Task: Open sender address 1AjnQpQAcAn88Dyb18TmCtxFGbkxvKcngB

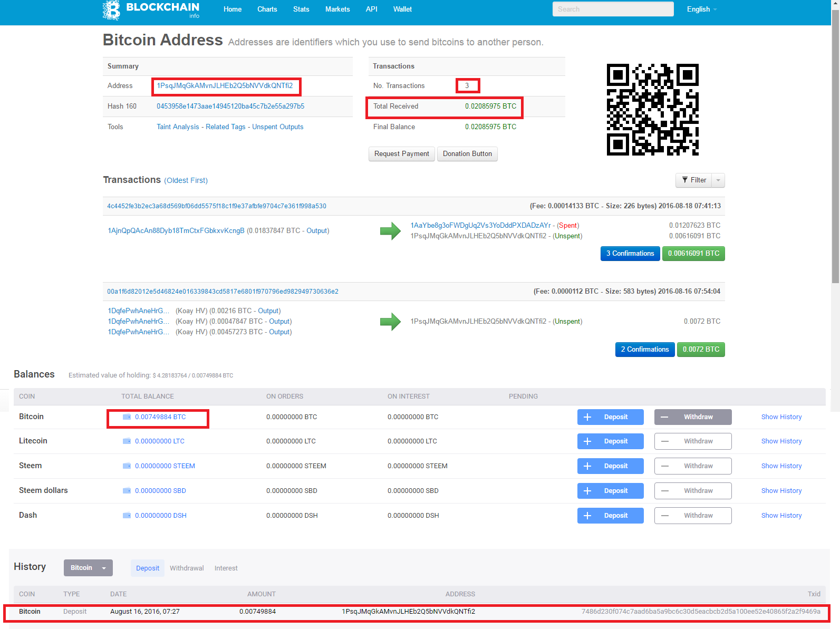Action: (x=176, y=231)
